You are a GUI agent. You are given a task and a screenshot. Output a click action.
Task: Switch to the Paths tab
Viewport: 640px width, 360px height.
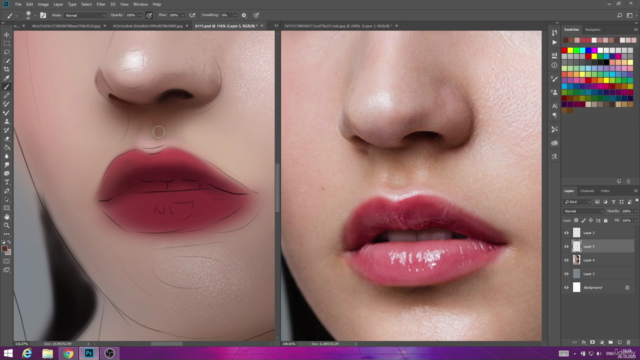(x=605, y=191)
